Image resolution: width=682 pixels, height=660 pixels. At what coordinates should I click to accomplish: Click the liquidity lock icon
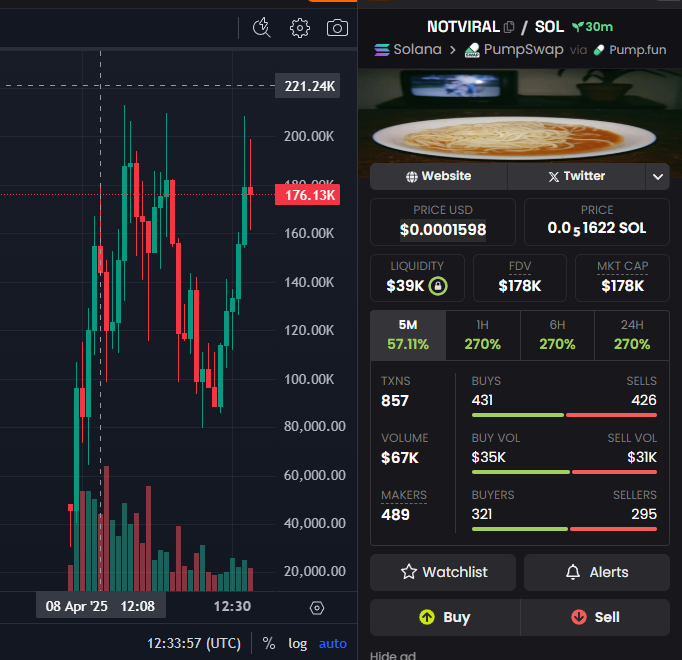click(438, 286)
